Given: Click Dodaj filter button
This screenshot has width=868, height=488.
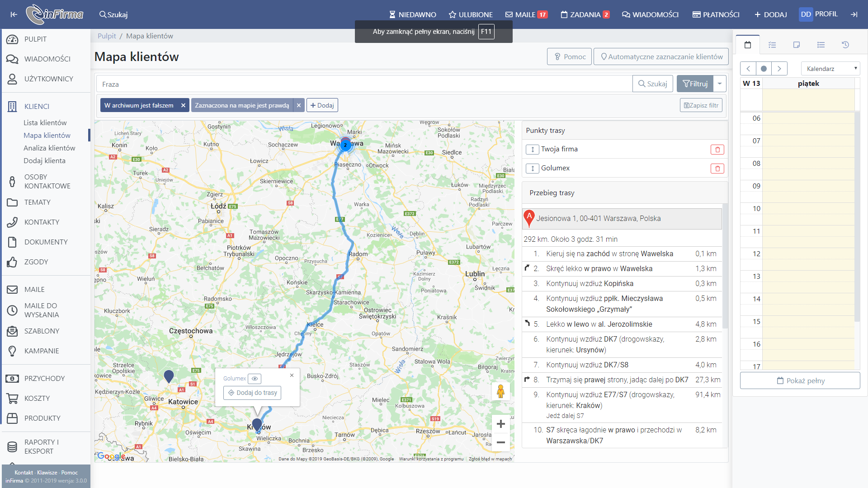Looking at the screenshot, I should coord(322,105).
